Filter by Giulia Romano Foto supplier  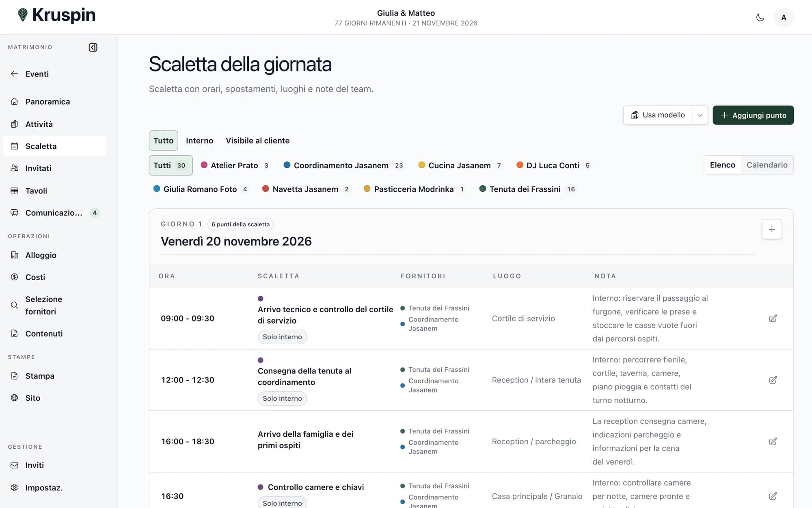pyautogui.click(x=201, y=189)
